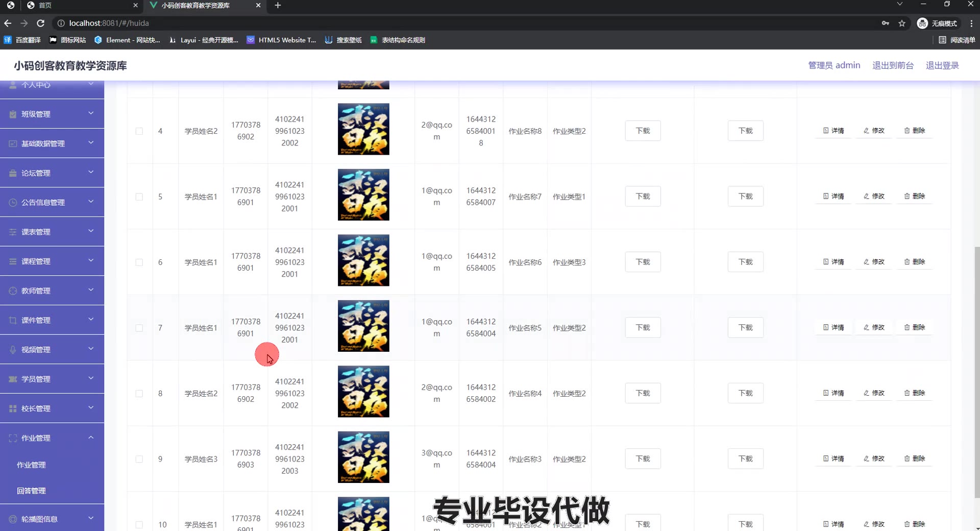Open the 课件管理 menu entry

52,321
